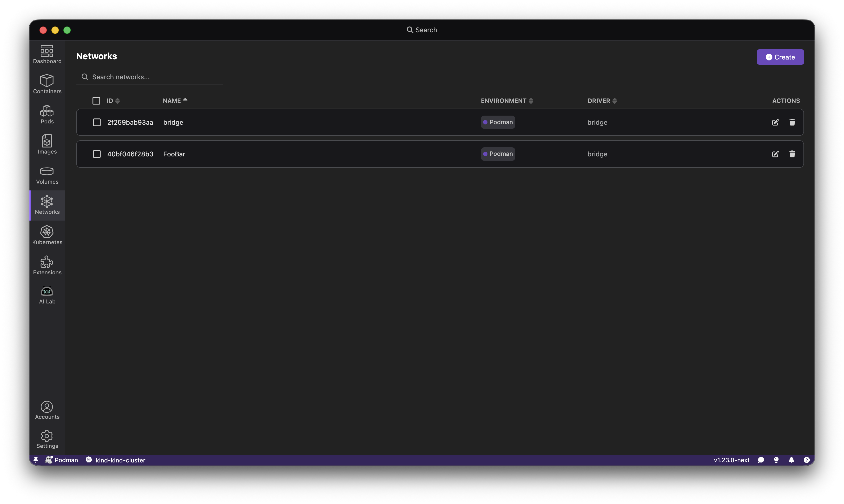Open the feedback chat icon
The height and width of the screenshot is (504, 844).
(761, 460)
